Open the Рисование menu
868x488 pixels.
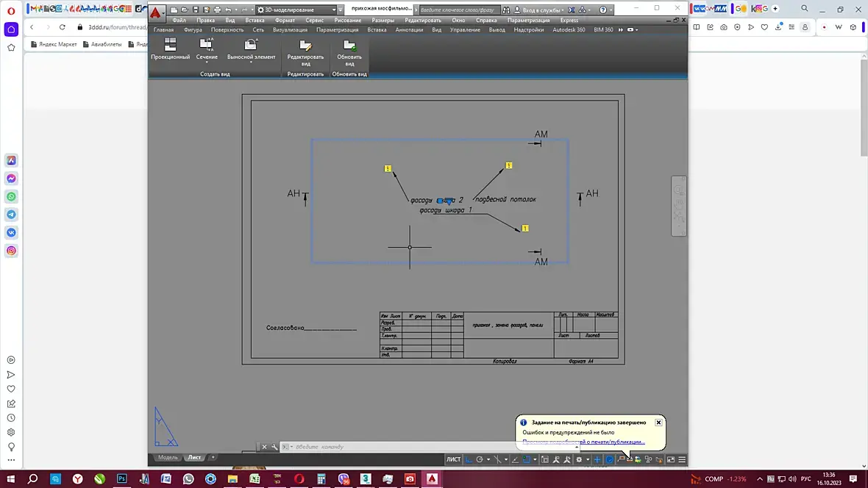[347, 21]
